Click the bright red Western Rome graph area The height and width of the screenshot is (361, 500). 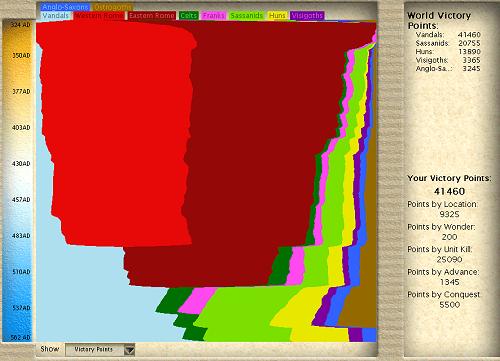[x=117, y=133]
